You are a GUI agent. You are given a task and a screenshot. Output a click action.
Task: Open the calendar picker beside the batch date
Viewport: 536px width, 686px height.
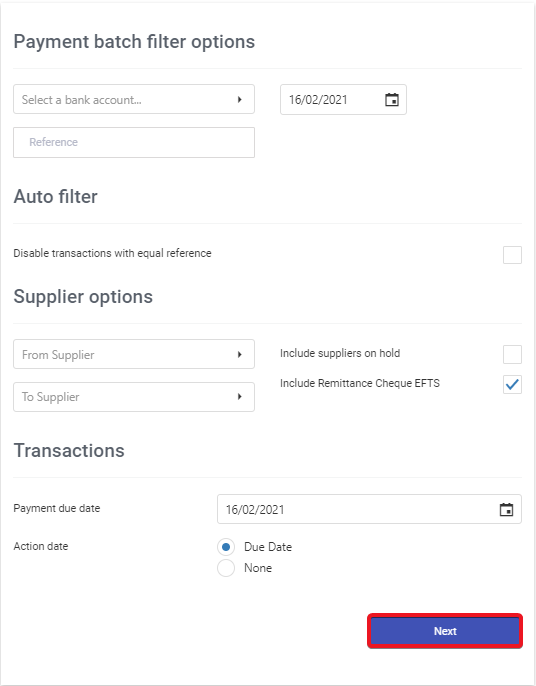click(x=392, y=100)
